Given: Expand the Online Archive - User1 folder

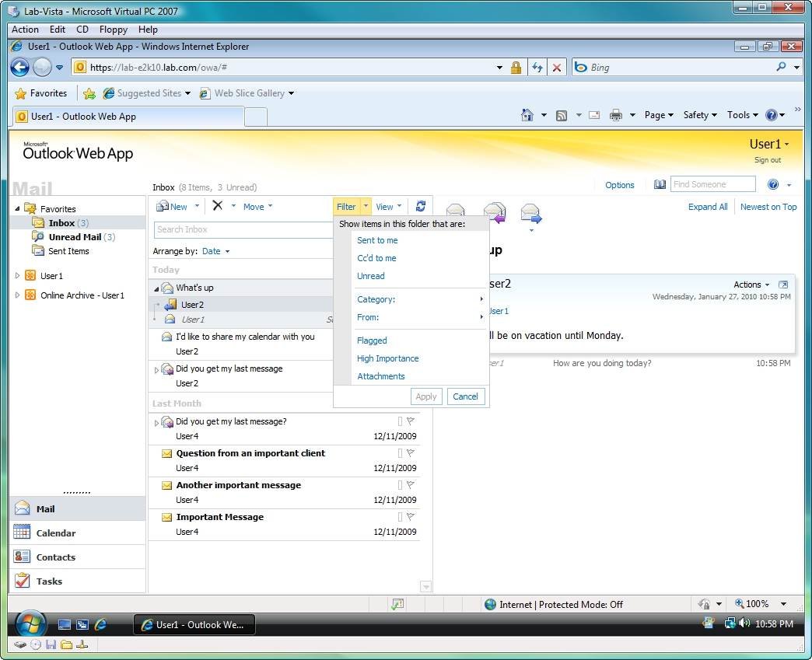Looking at the screenshot, I should coord(18,295).
